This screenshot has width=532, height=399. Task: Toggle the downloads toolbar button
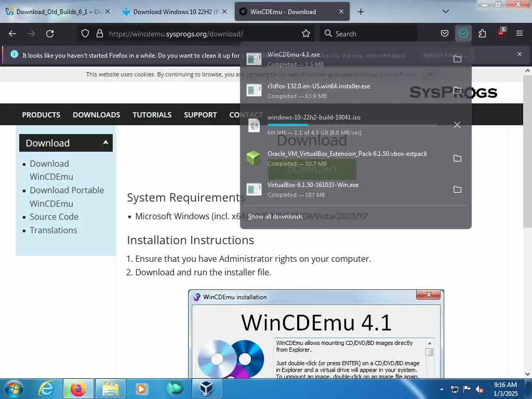[x=463, y=34]
